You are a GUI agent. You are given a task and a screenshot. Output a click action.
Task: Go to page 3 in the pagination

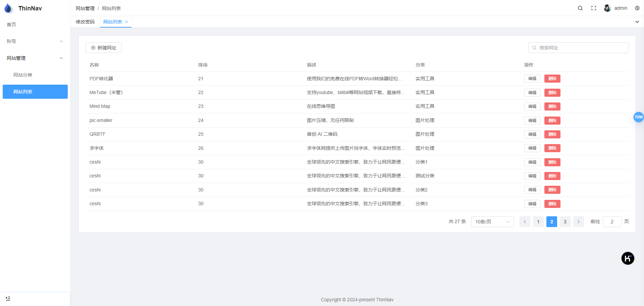click(x=565, y=222)
